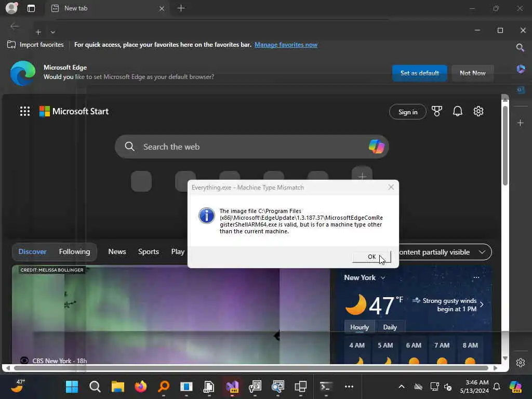Select the Hourly forecast tab
Image resolution: width=532 pixels, height=399 pixels.
click(x=360, y=327)
